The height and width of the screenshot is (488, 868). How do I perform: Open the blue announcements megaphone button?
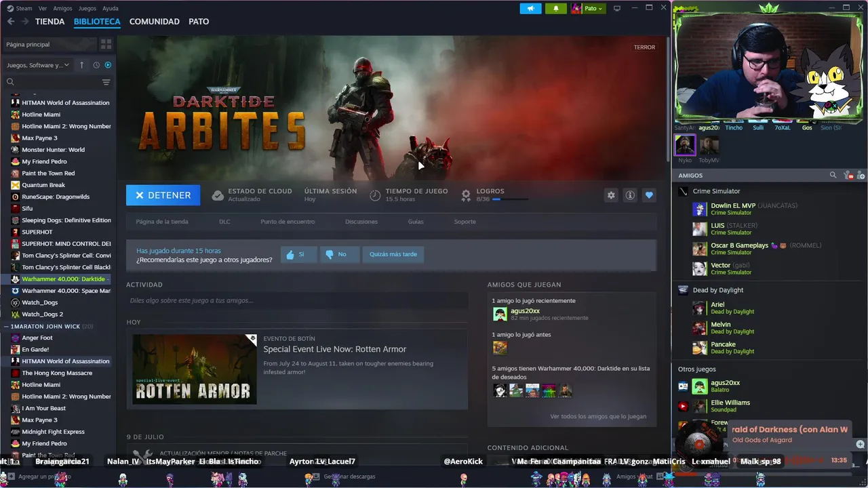(x=530, y=8)
